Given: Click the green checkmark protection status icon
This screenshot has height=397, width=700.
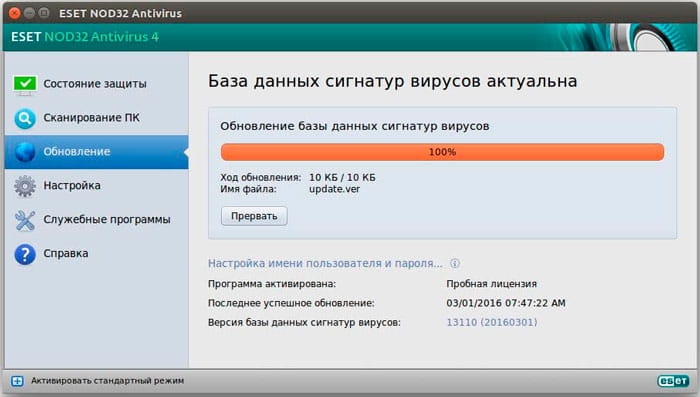Looking at the screenshot, I should coord(25,85).
